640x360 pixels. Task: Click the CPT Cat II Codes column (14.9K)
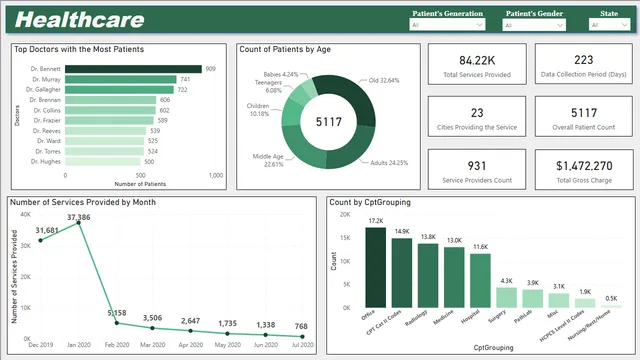402,273
